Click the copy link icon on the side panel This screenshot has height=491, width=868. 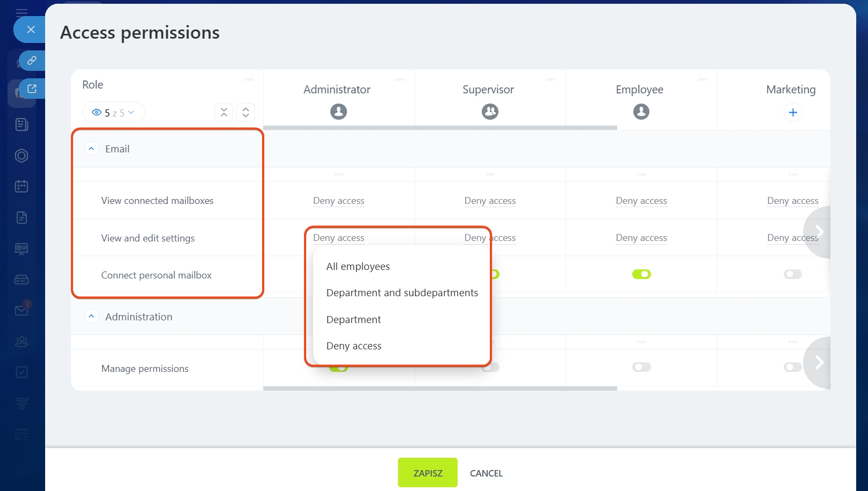[x=32, y=61]
